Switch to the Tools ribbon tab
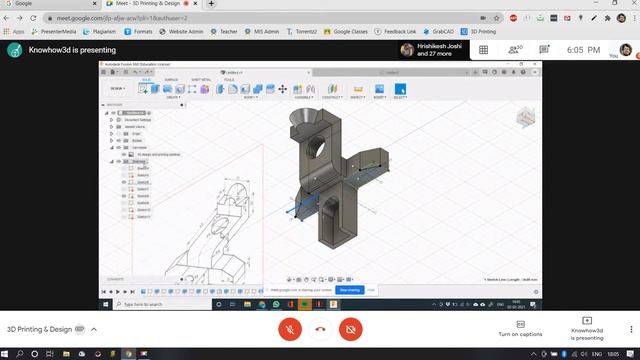640x360 pixels. tap(229, 80)
